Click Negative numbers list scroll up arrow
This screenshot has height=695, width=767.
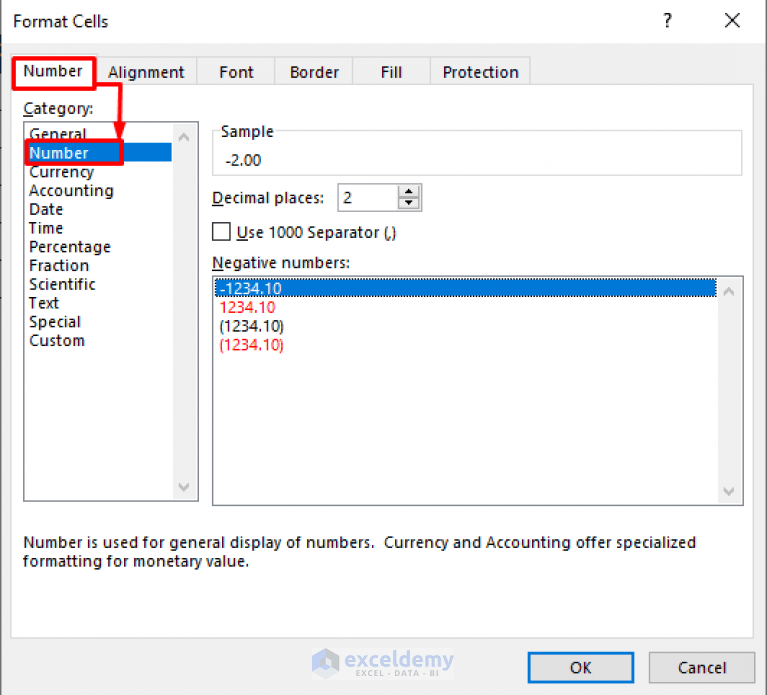pos(729,291)
